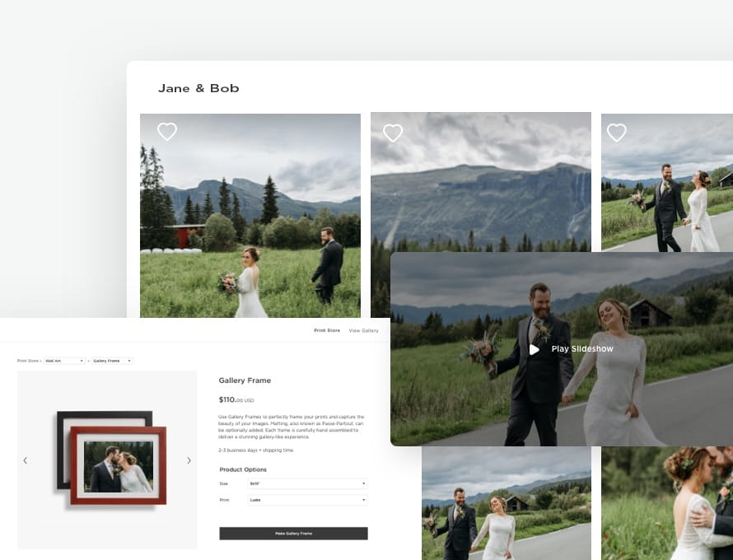Click the Jane & Bob gallery title
This screenshot has height=560, width=733.
pyautogui.click(x=198, y=88)
